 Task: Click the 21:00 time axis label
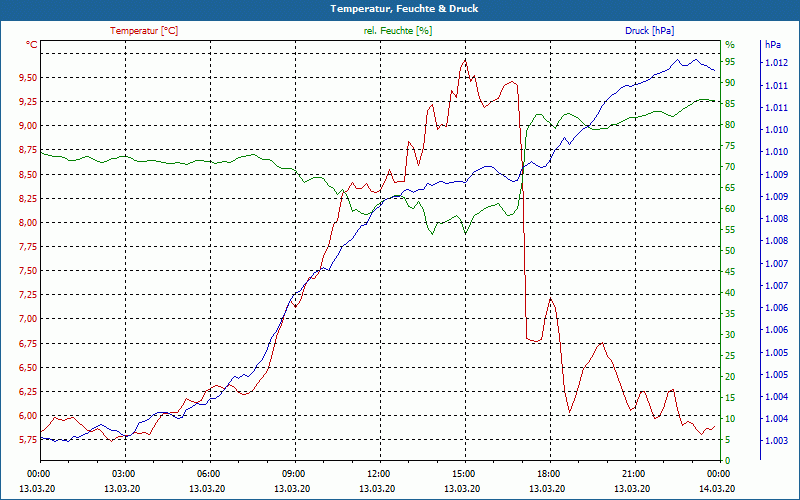(x=634, y=474)
